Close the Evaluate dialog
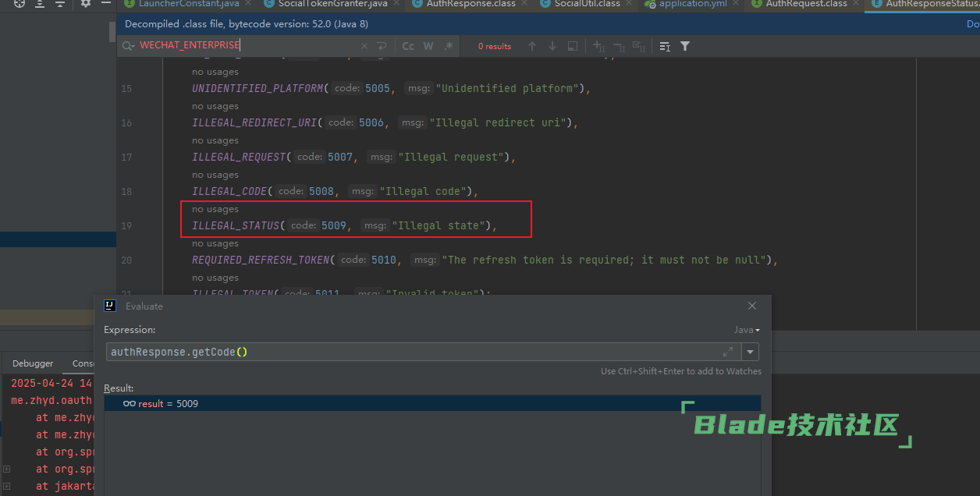The width and height of the screenshot is (980, 496). click(752, 306)
